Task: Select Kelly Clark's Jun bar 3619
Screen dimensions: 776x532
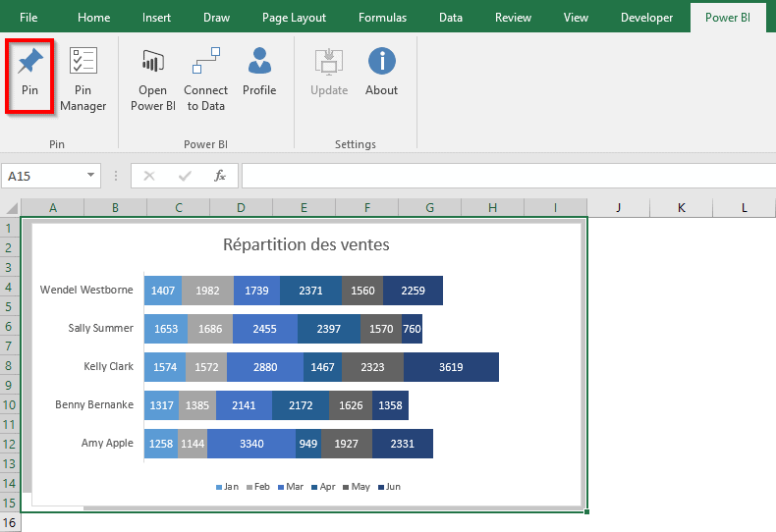Action: point(451,367)
